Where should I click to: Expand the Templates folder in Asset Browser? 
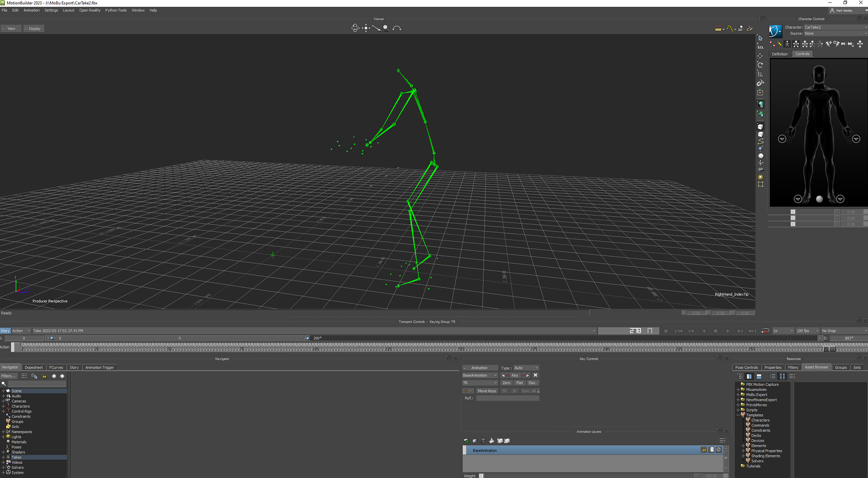pos(738,415)
